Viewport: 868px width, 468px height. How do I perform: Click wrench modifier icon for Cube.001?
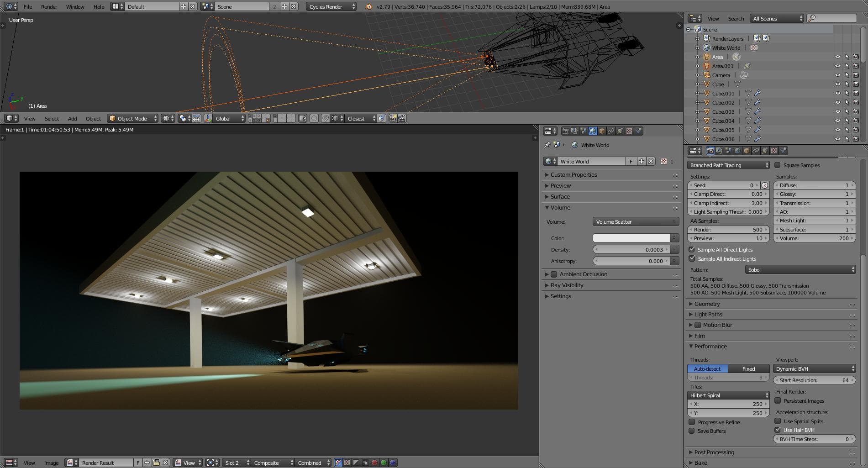(758, 94)
